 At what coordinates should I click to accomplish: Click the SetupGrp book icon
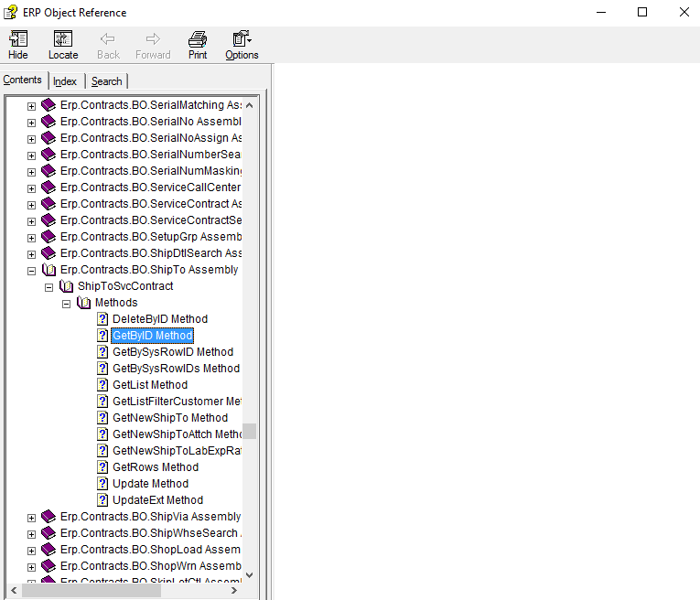coord(48,237)
